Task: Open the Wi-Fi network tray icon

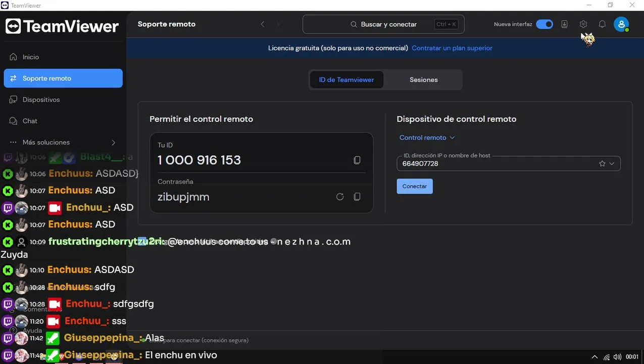Action: (x=607, y=357)
